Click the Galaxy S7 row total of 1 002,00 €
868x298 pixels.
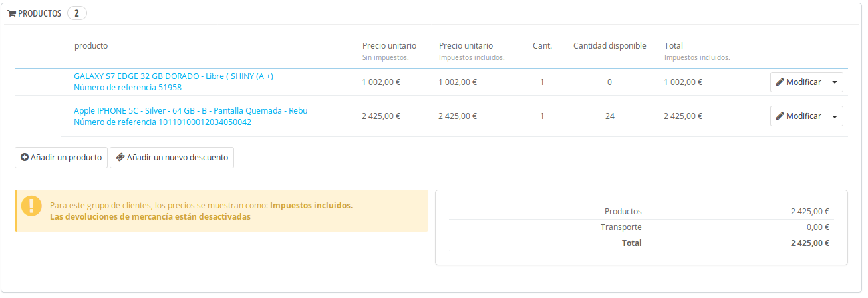683,82
